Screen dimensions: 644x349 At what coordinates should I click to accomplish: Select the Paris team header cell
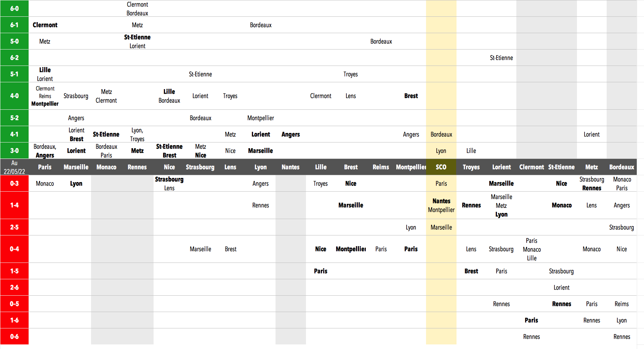(45, 167)
